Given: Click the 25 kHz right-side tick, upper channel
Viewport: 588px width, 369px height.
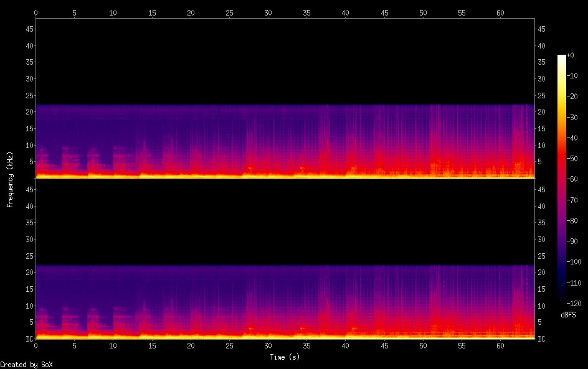Looking at the screenshot, I should coord(541,96).
